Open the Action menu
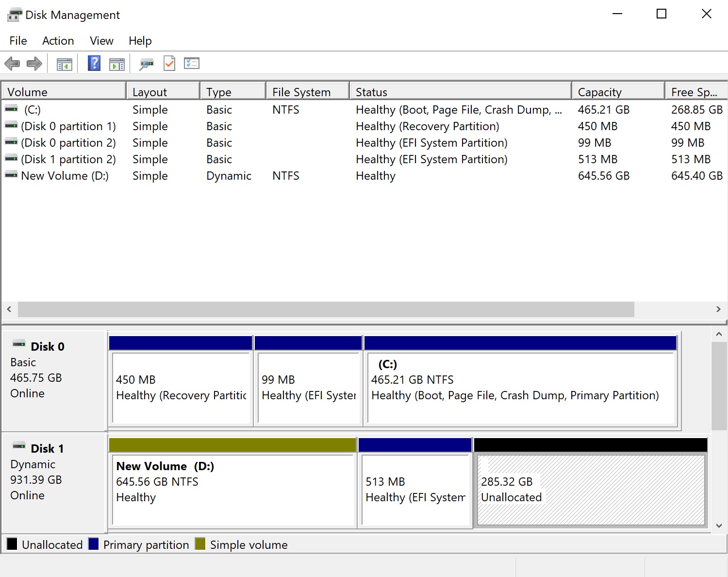The image size is (728, 577). [x=58, y=41]
